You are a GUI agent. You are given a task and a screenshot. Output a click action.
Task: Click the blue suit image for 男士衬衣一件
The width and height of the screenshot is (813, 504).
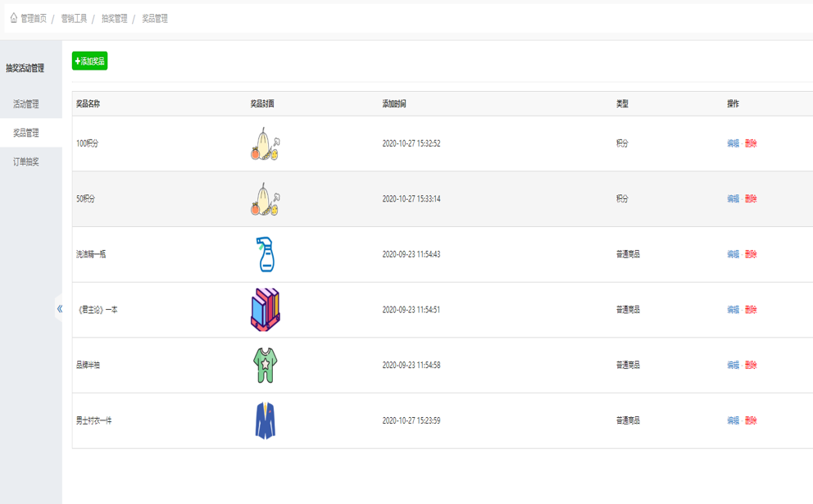pos(265,420)
